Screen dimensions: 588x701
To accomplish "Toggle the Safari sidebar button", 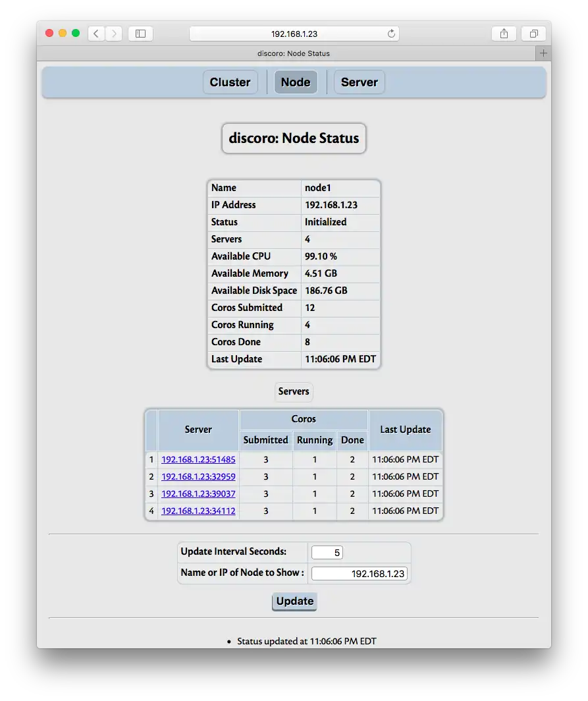I will click(x=141, y=34).
